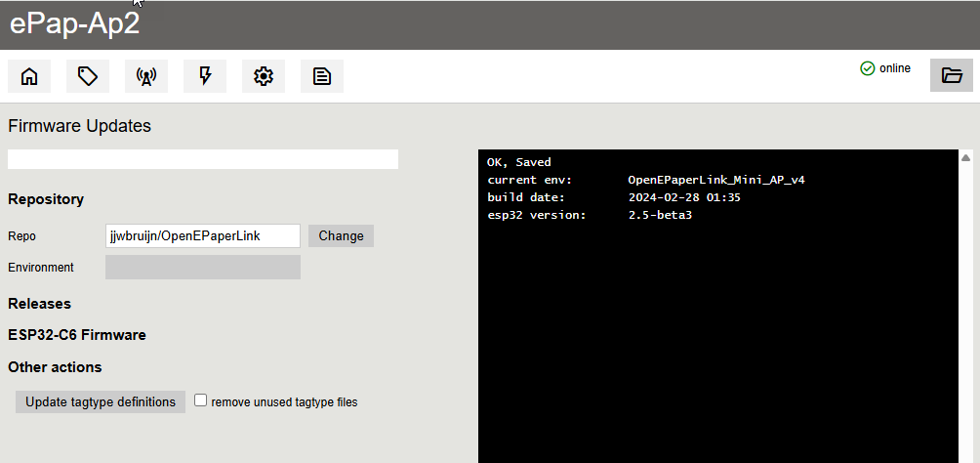
Task: Open the file manager folder icon
Action: coord(952,75)
